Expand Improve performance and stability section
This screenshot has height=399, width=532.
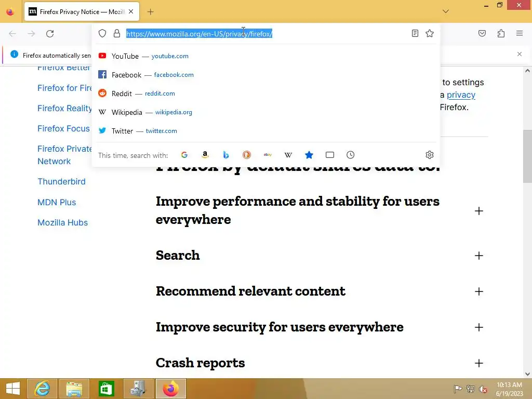click(478, 211)
